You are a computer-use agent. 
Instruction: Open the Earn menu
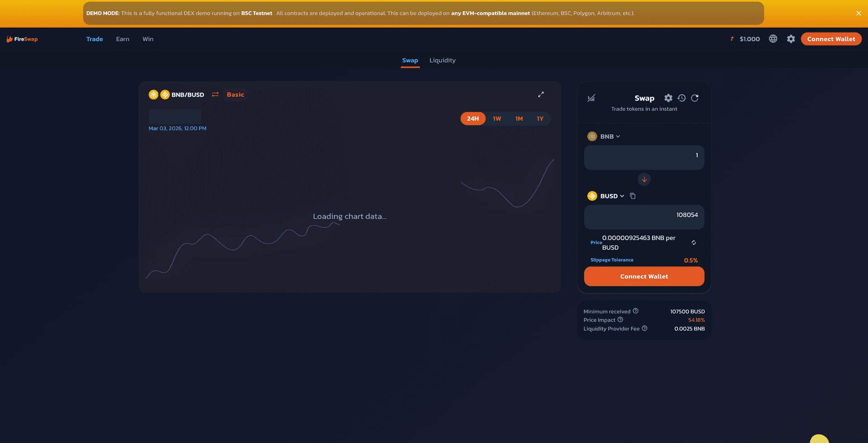[x=123, y=39]
